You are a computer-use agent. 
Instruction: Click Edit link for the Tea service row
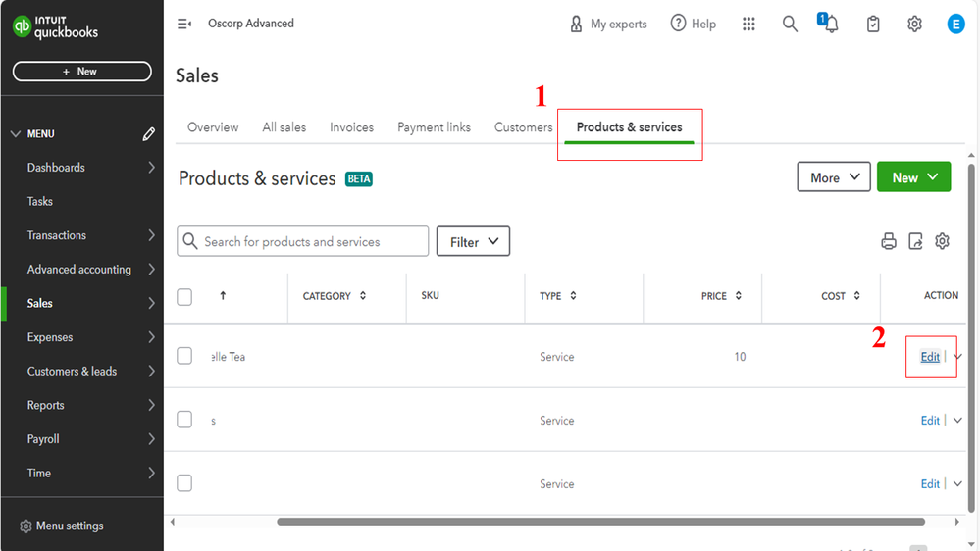930,357
